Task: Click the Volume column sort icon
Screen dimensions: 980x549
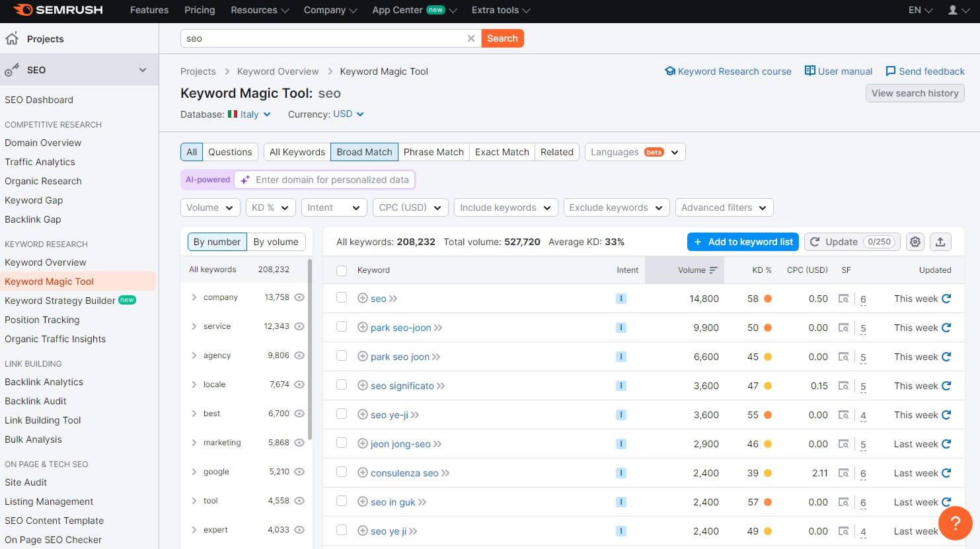Action: (713, 270)
